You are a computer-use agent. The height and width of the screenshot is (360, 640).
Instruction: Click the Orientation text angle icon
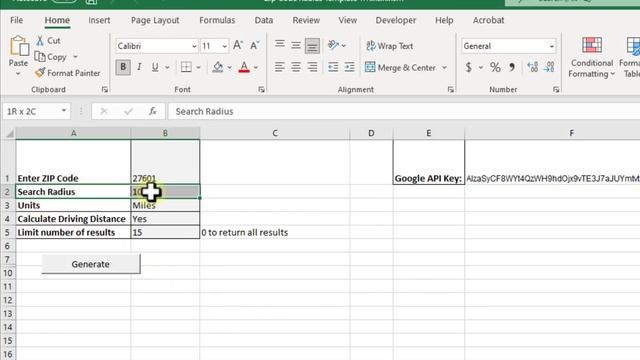click(333, 45)
